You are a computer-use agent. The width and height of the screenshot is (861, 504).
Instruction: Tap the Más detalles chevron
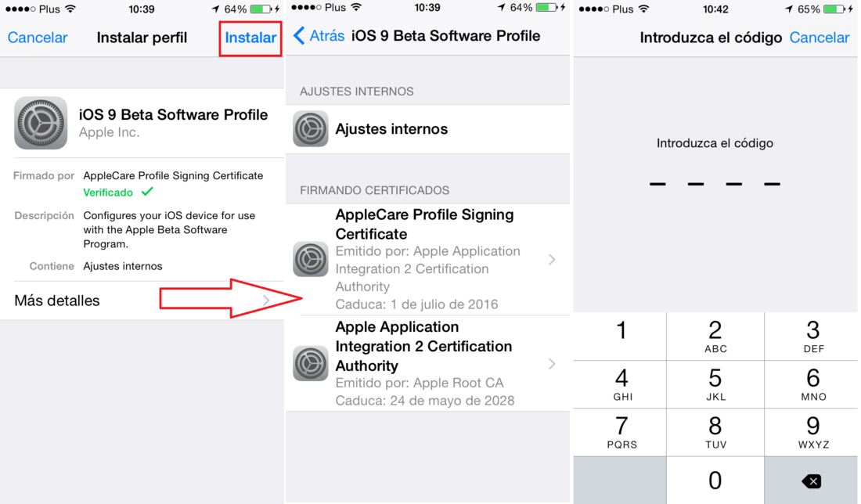266,301
